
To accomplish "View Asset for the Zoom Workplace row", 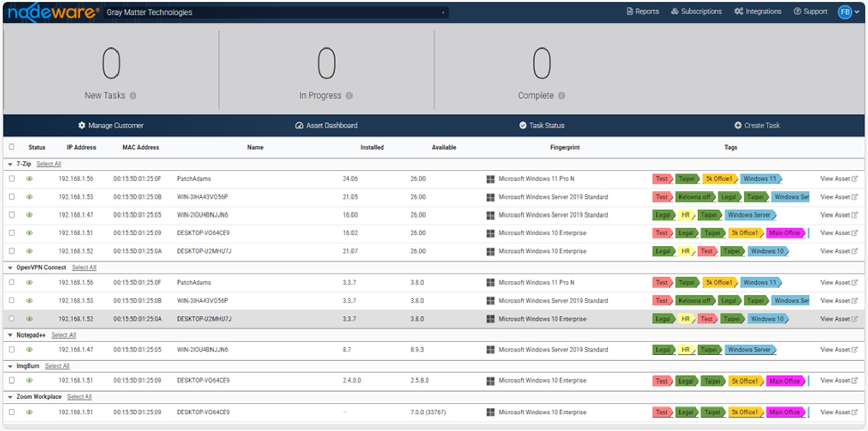I will [839, 412].
